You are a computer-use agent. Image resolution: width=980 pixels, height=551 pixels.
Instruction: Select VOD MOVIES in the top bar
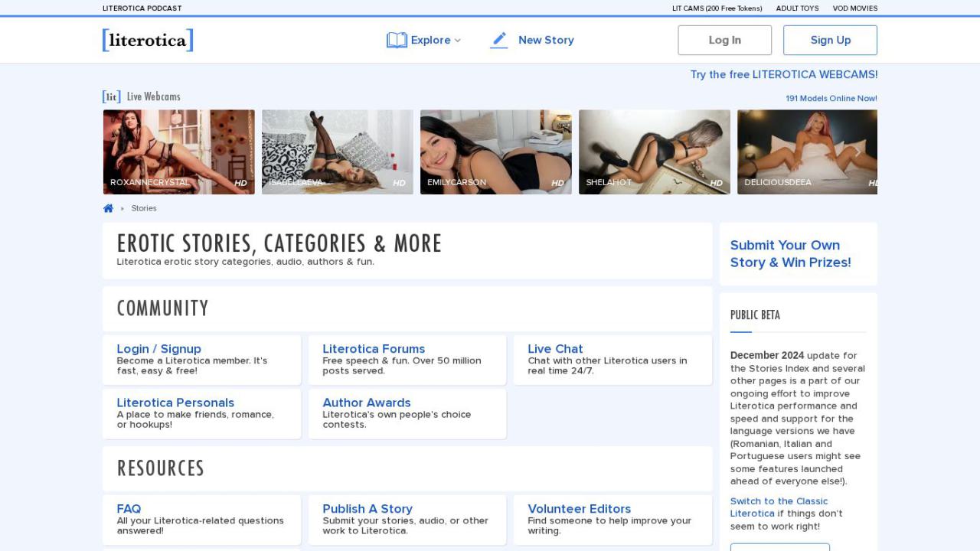click(x=855, y=8)
